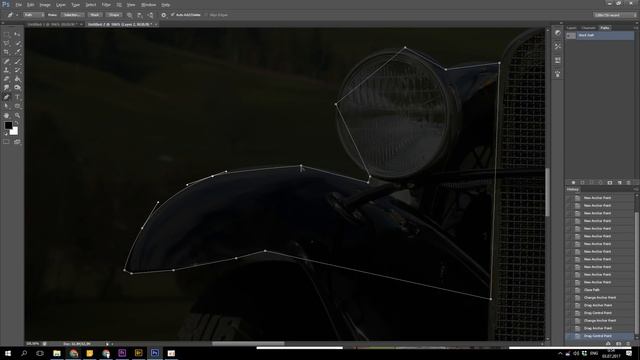Image resolution: width=640 pixels, height=360 pixels.
Task: Click the background color swatch
Action: click(x=14, y=131)
